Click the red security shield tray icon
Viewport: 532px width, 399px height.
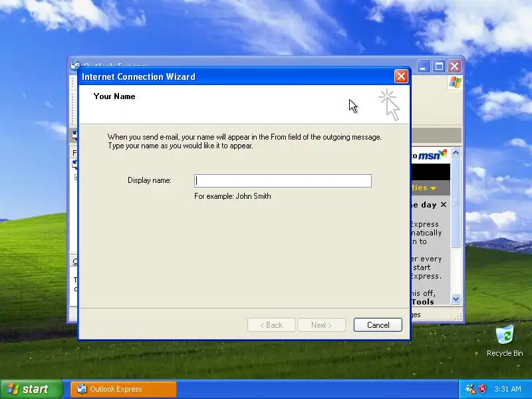pyautogui.click(x=482, y=389)
